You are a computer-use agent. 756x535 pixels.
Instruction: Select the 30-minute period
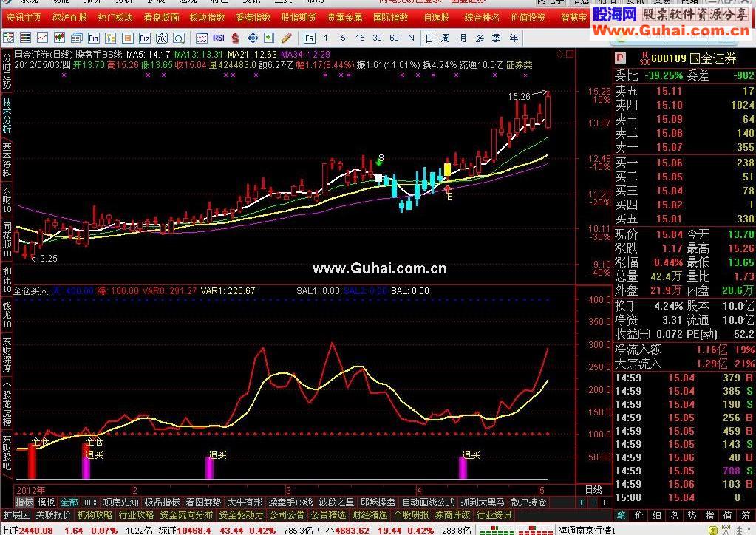tap(377, 38)
